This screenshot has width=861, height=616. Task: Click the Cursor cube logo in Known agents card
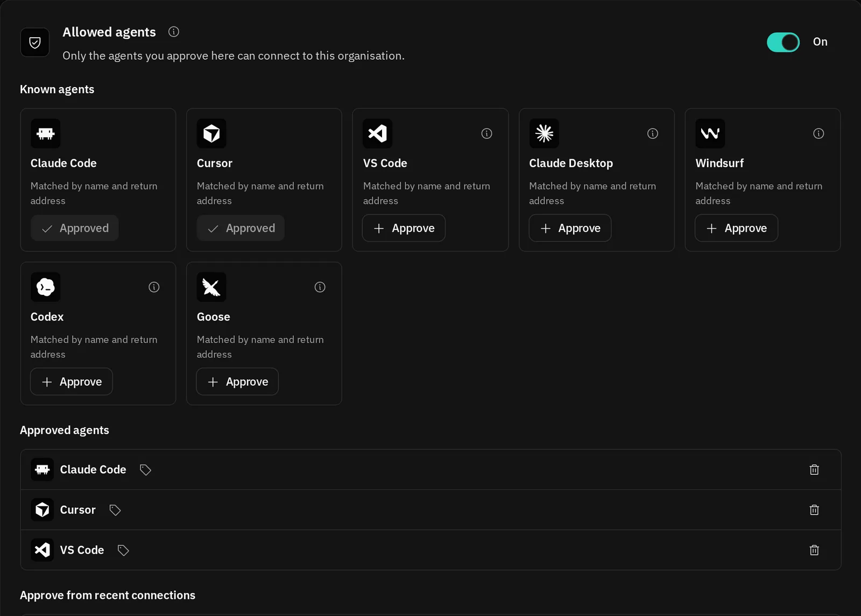(211, 133)
